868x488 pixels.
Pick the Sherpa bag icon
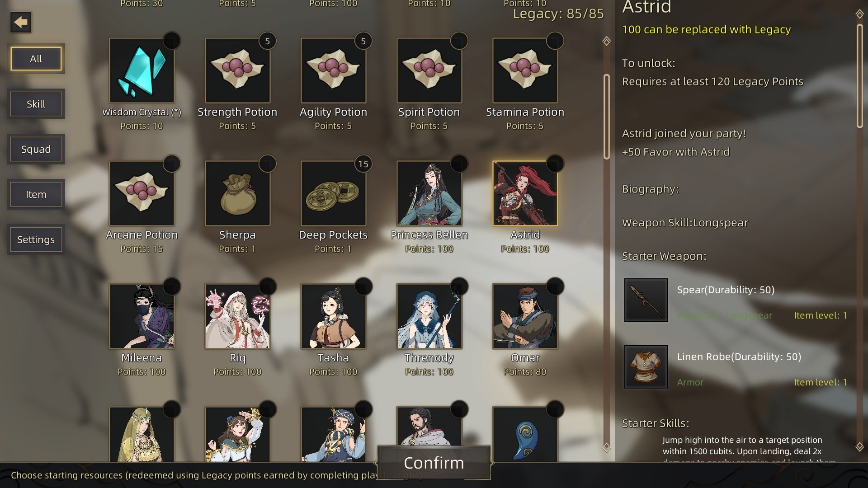click(x=237, y=193)
